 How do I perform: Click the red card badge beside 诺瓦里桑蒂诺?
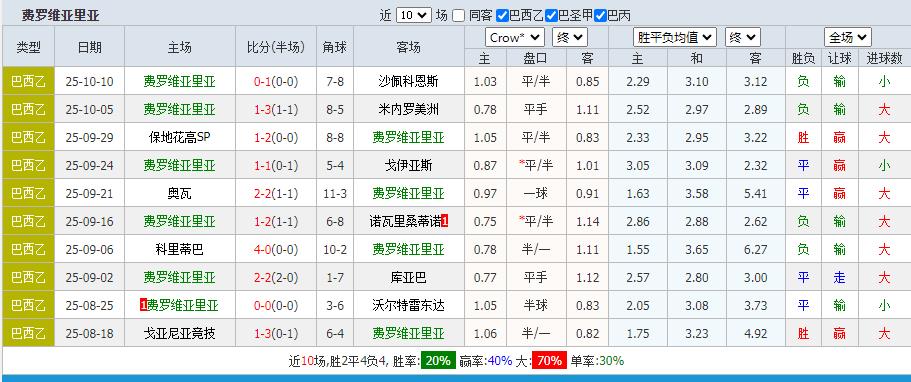tap(444, 221)
